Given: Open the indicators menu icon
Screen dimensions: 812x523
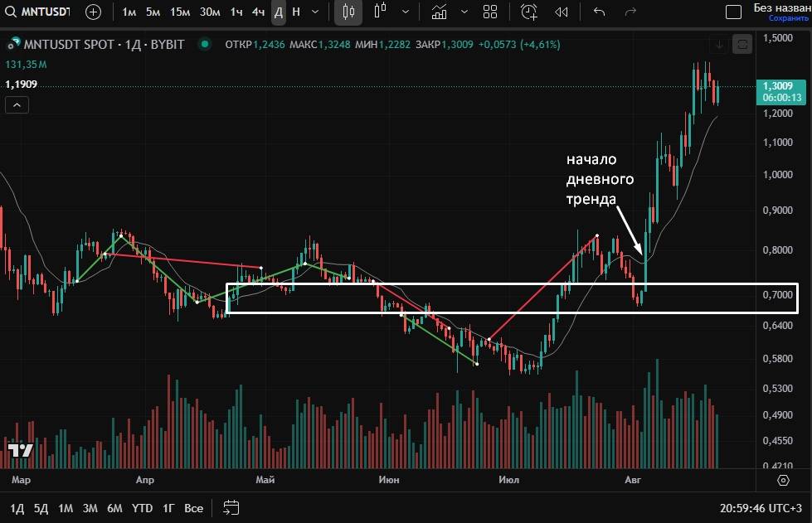Looking at the screenshot, I should pos(440,12).
